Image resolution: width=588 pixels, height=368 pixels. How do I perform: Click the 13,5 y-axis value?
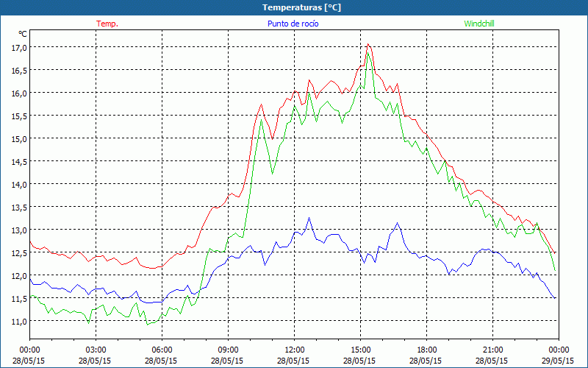coord(19,207)
